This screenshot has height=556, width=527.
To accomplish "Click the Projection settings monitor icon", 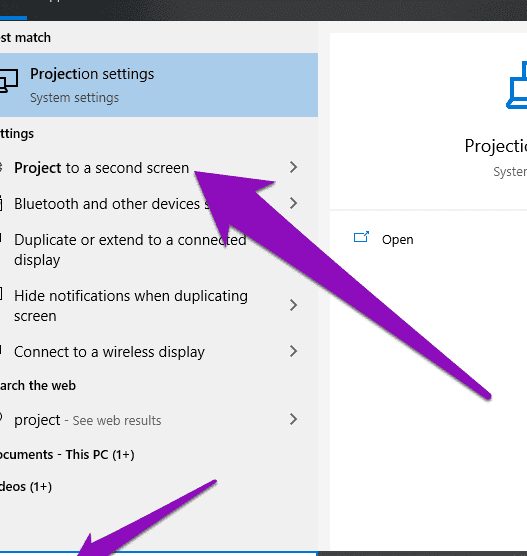I will [x=9, y=81].
